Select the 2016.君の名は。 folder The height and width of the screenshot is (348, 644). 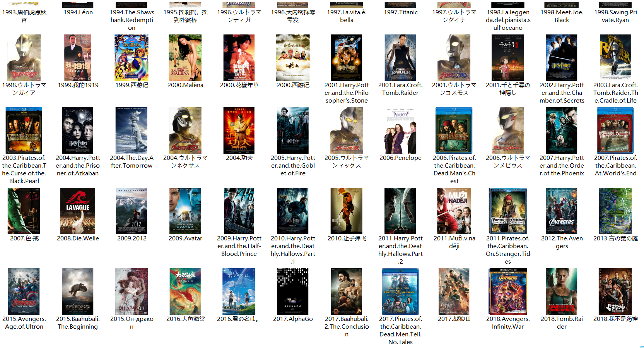click(x=239, y=291)
